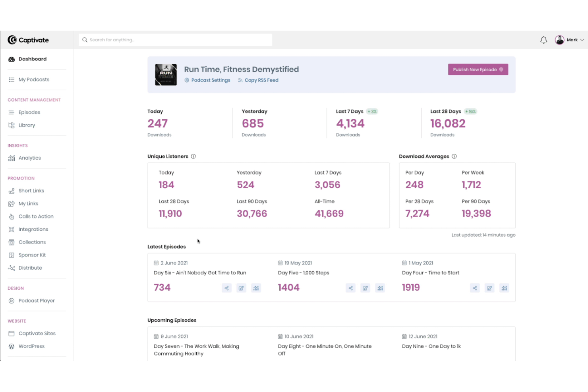Image resolution: width=588 pixels, height=392 pixels.
Task: Go to the Dashboard menu item
Action: click(x=33, y=59)
